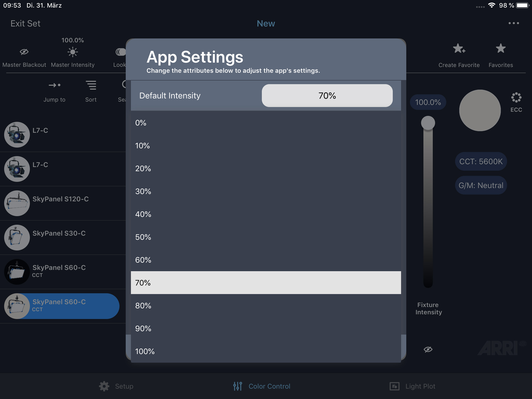Click the Master Intensity sun icon
Screen dimensions: 532x399
click(x=73, y=51)
